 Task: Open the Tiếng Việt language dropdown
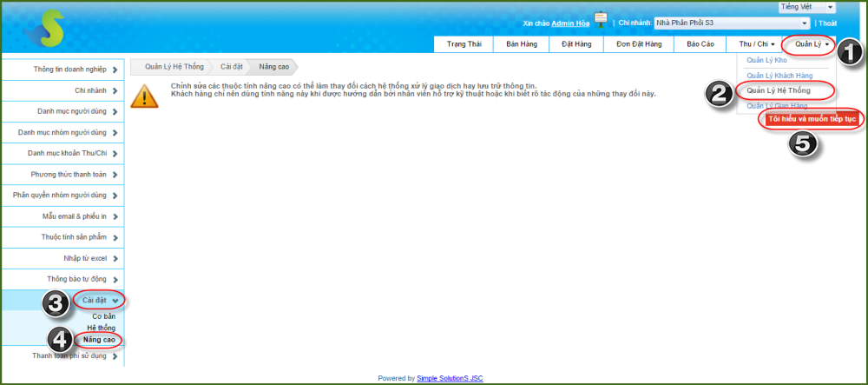[806, 7]
